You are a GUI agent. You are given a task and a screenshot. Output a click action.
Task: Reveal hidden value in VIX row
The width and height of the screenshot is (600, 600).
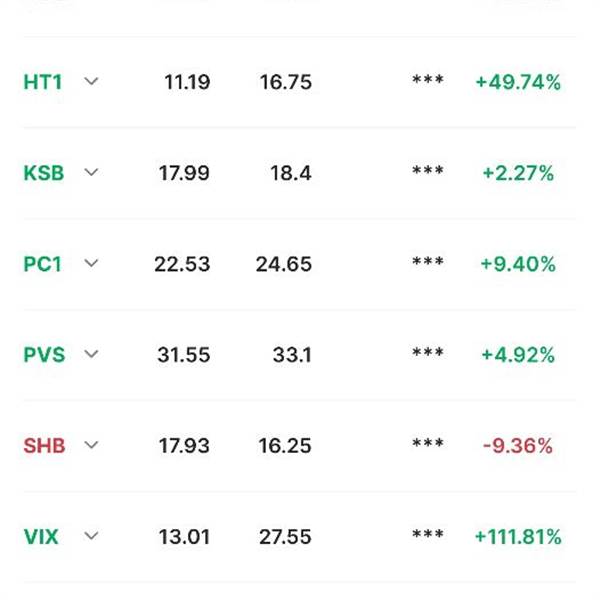click(428, 534)
